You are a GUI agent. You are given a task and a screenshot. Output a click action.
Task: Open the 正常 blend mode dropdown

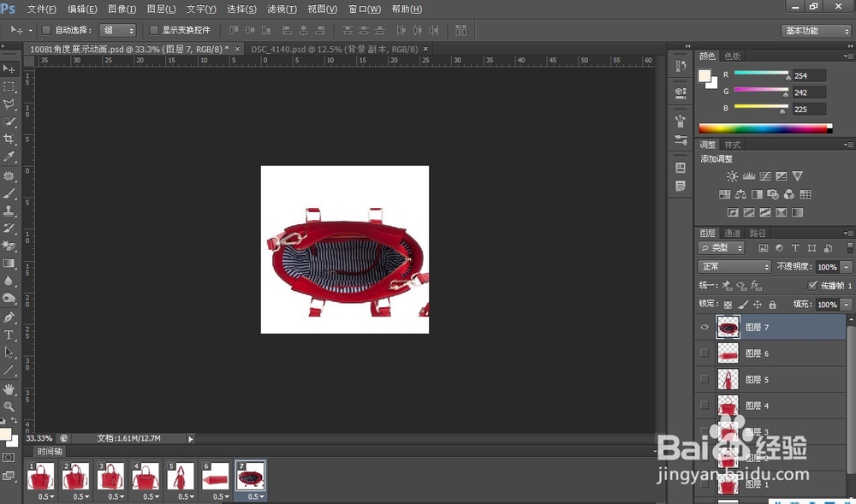734,267
